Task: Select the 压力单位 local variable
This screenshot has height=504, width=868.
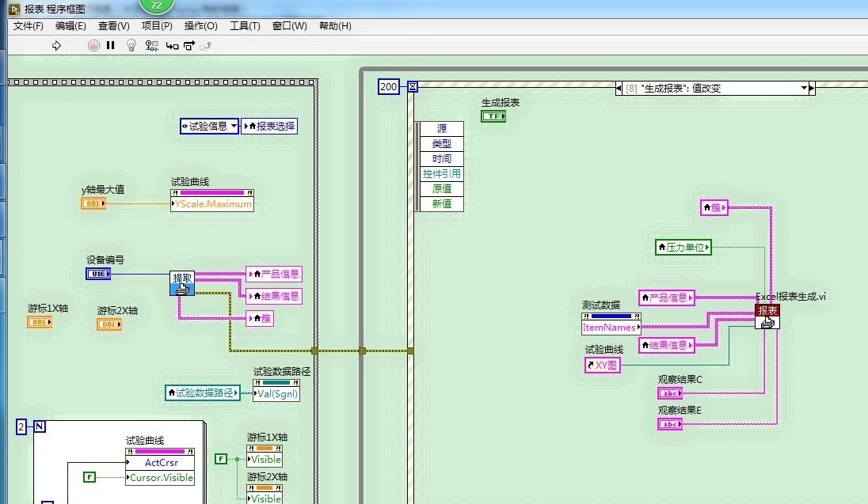Action: [x=683, y=248]
